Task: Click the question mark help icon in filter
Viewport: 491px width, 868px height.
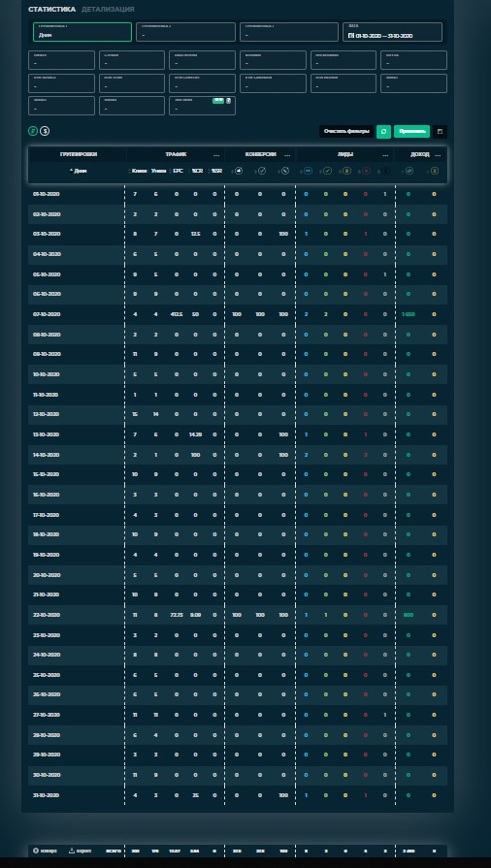Action: (228, 100)
